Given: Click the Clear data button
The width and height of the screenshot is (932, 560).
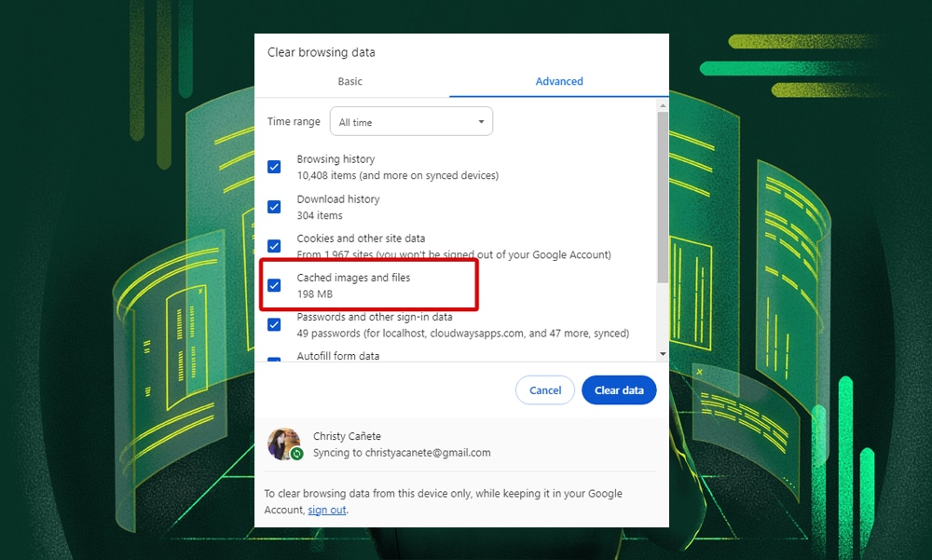Looking at the screenshot, I should 619,390.
